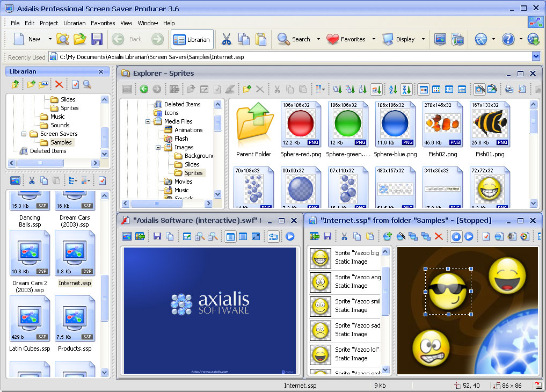Click the Librarian tree horizontal scrollbar thumb
The image size is (546, 392).
(40, 163)
